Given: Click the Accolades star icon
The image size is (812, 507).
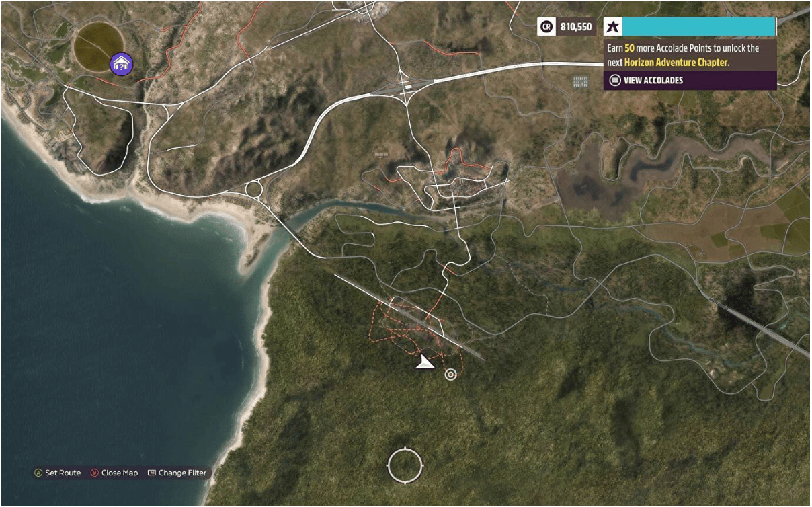Looking at the screenshot, I should (x=612, y=27).
